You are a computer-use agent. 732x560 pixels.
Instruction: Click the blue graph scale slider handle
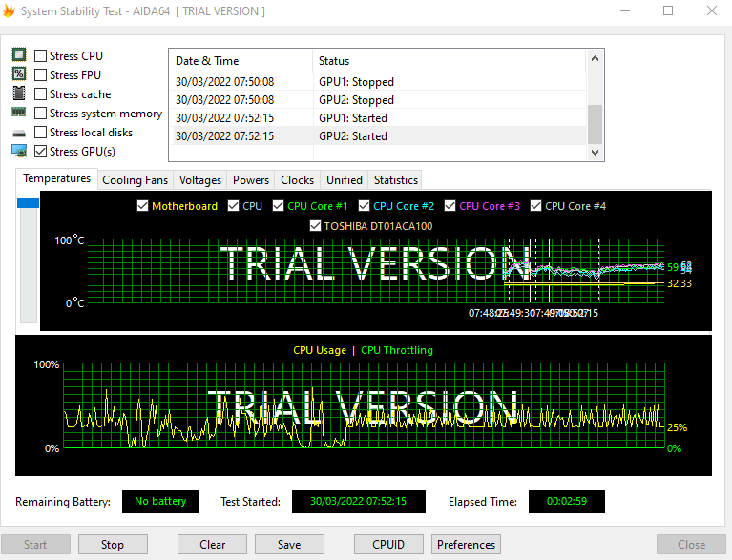[28, 203]
